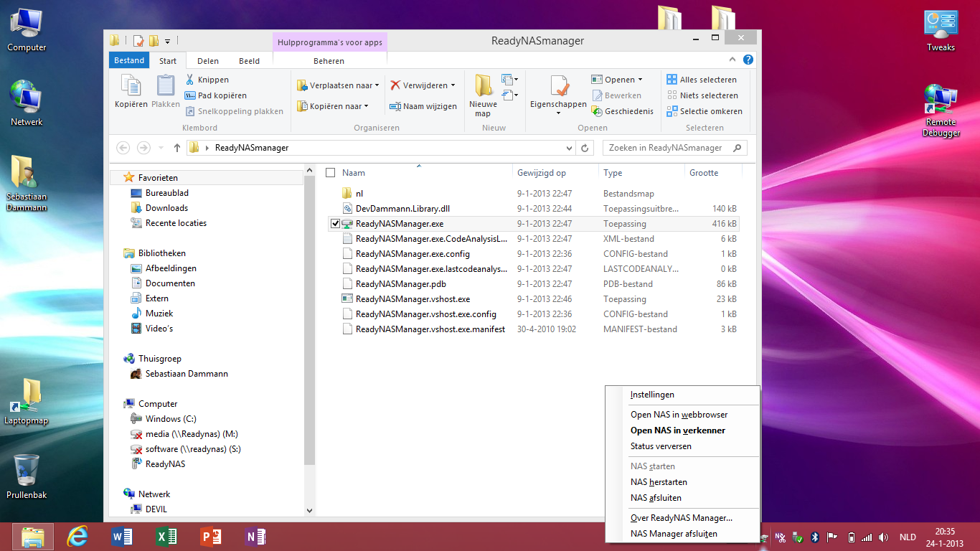
Task: Switch to the Beeld ribbon tab
Action: [250, 61]
